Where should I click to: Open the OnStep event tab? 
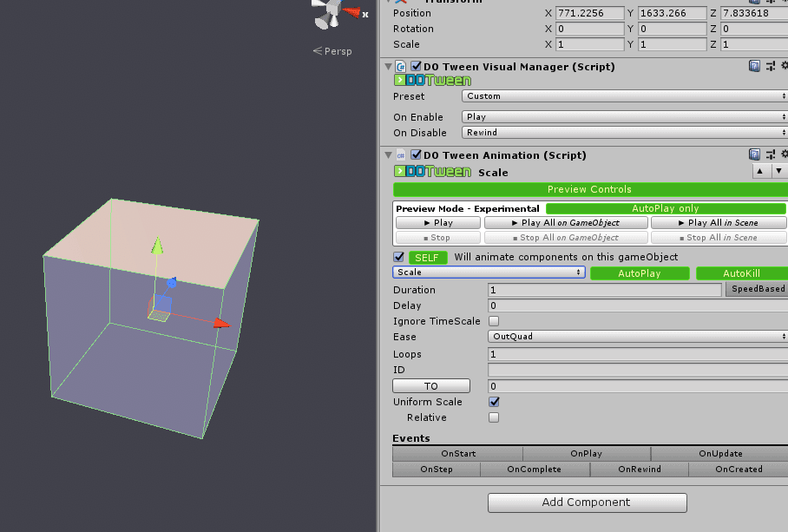437,470
